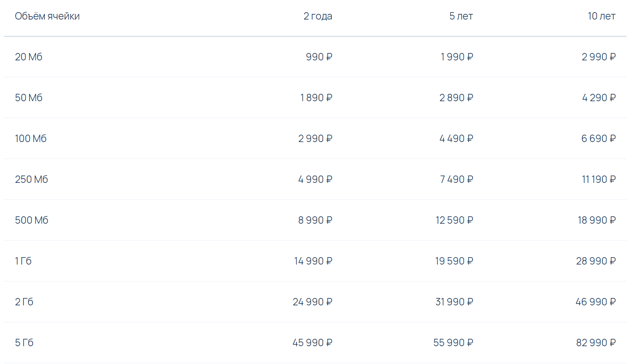
Task: Click the 990 ₽ price for 20 Мб
Action: pos(319,57)
